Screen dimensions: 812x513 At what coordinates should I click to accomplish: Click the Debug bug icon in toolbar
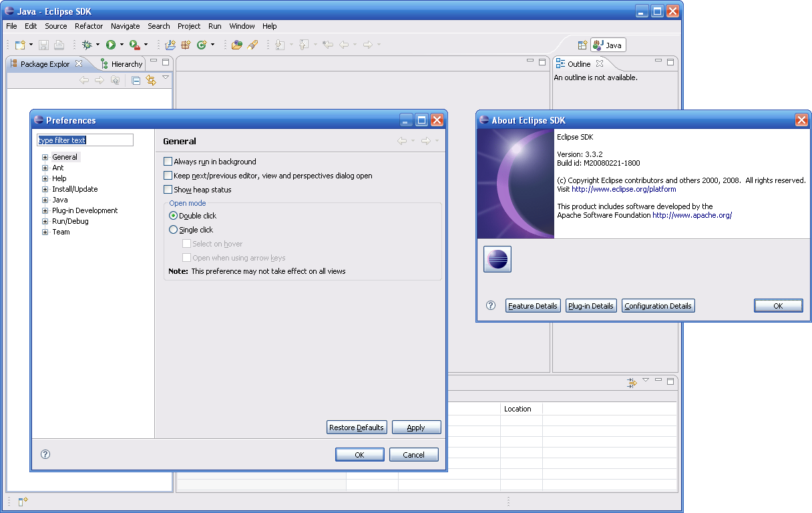point(86,45)
